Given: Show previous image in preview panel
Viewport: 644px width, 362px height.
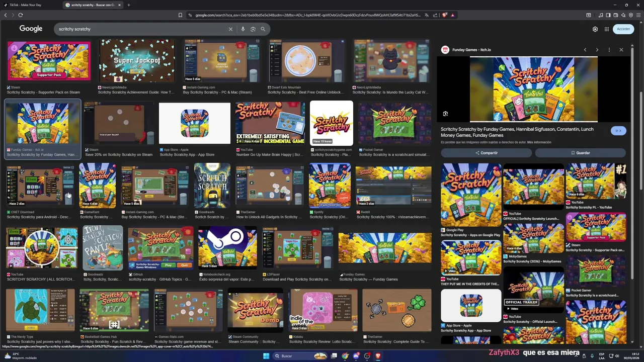Looking at the screenshot, I should point(585,50).
